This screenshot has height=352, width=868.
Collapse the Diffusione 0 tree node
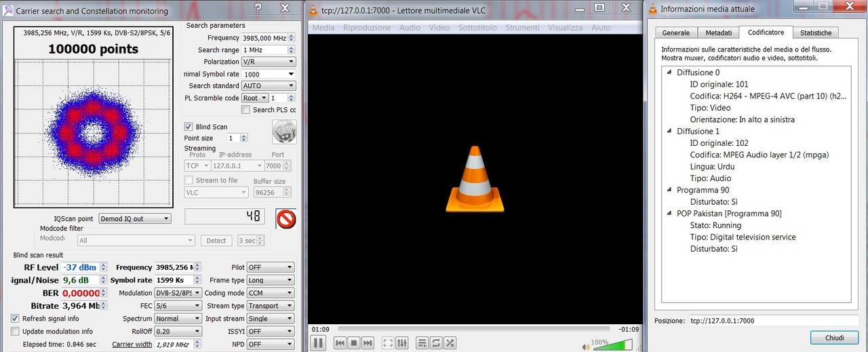click(x=669, y=73)
